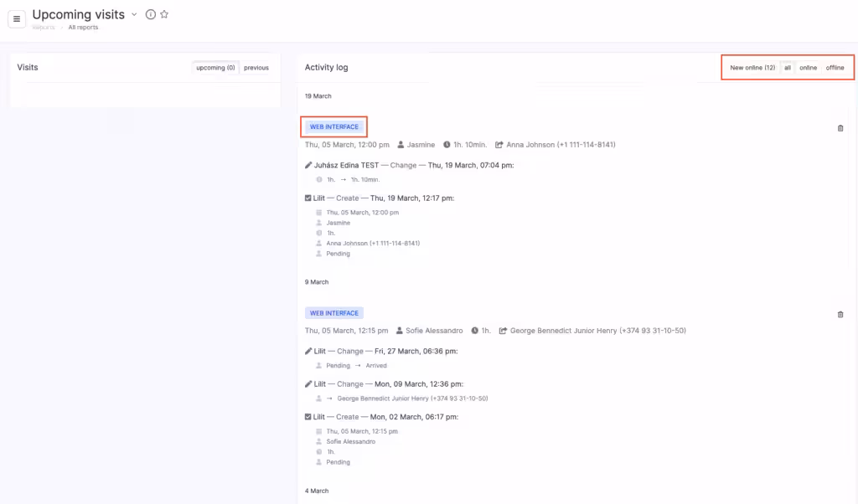This screenshot has height=504, width=858.
Task: Click the export icon next to Anna Johnson
Action: [500, 145]
